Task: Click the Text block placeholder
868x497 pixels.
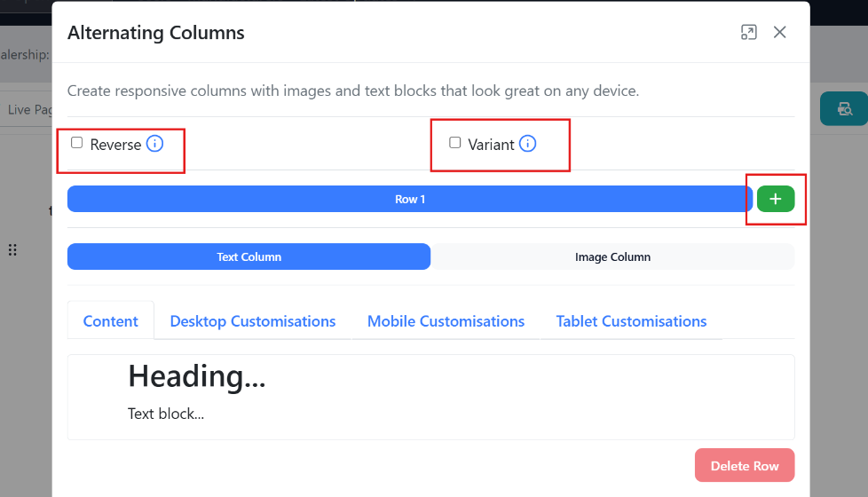Action: pos(166,414)
